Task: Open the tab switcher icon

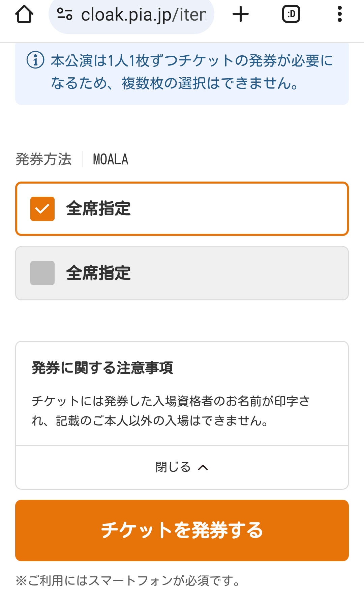Action: (x=291, y=15)
